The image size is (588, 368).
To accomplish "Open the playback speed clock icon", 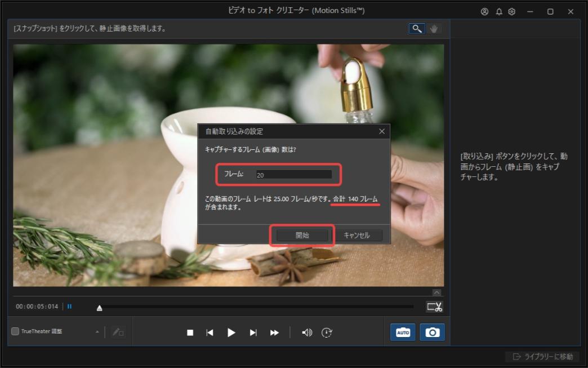I will pyautogui.click(x=327, y=332).
